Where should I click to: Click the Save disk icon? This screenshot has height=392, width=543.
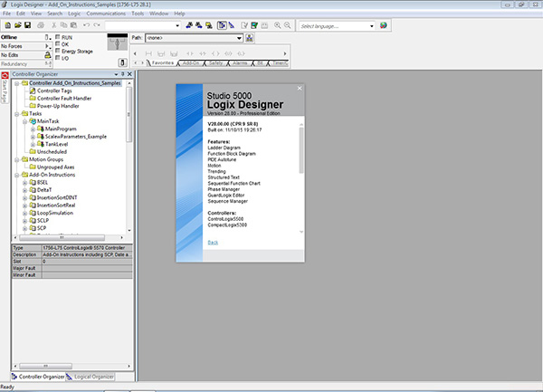27,25
